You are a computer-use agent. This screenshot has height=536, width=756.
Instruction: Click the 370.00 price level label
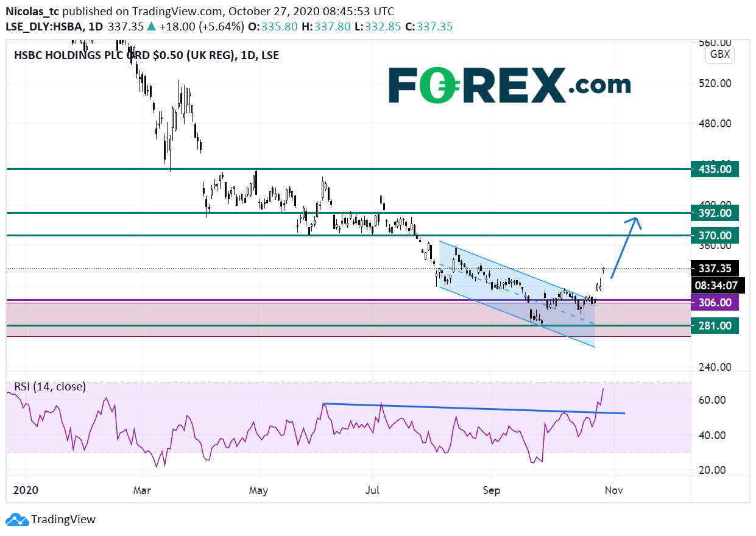tap(715, 236)
